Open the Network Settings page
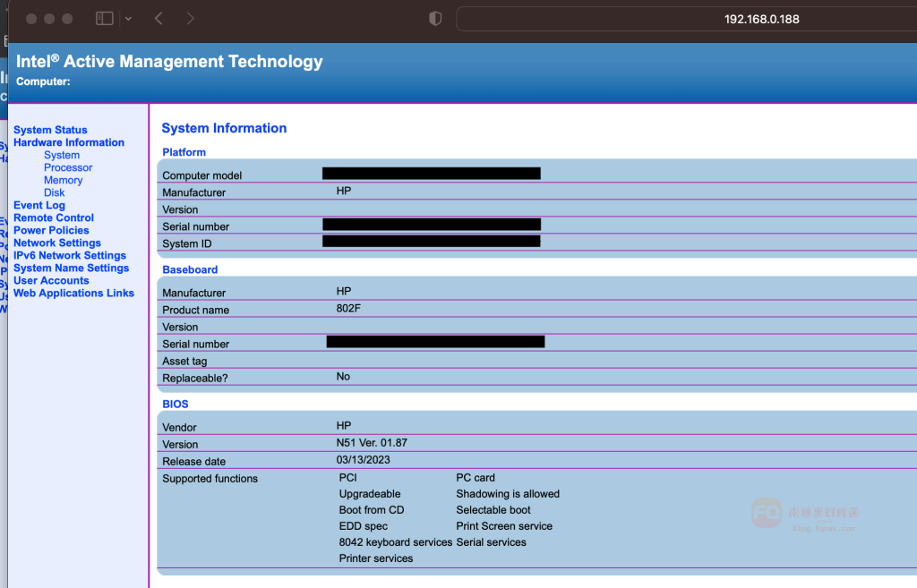The height and width of the screenshot is (588, 917). [57, 243]
